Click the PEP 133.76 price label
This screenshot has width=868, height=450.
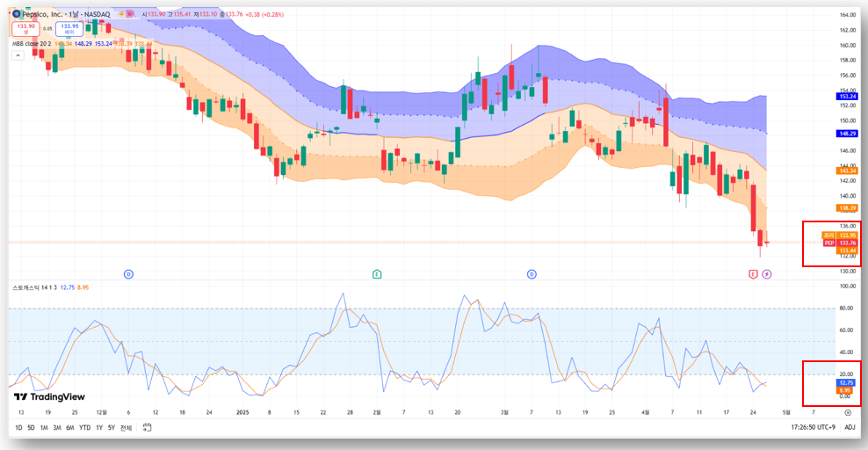(x=840, y=243)
